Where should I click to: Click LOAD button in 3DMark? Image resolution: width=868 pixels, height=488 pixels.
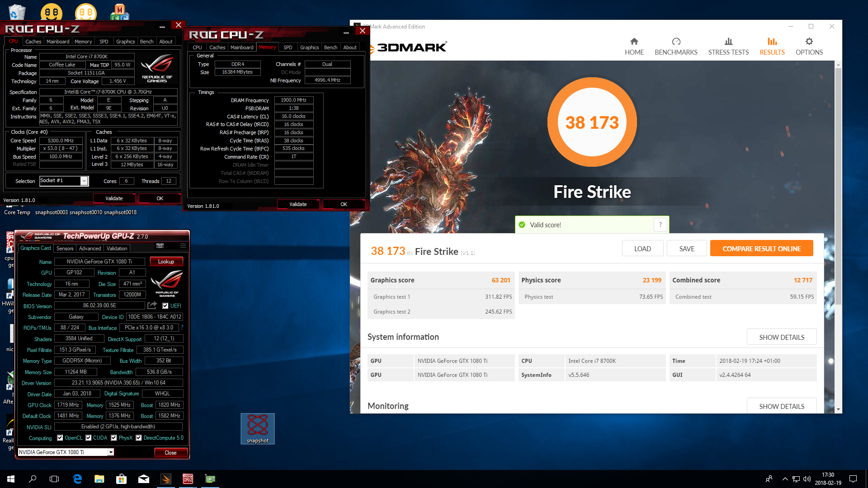(x=642, y=249)
